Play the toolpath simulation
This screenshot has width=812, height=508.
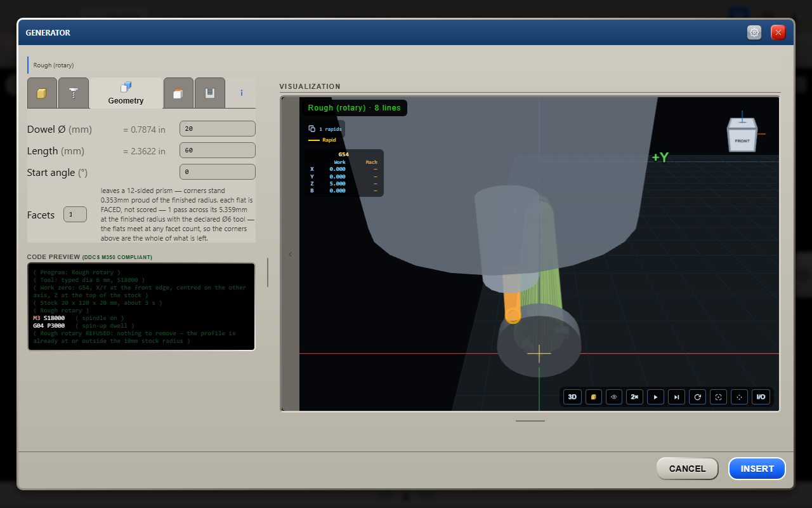(x=656, y=397)
